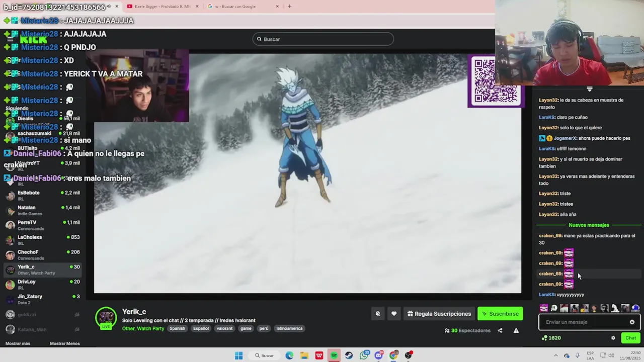
Task: Jump to Nuevos mensajes in chat
Action: 589,225
